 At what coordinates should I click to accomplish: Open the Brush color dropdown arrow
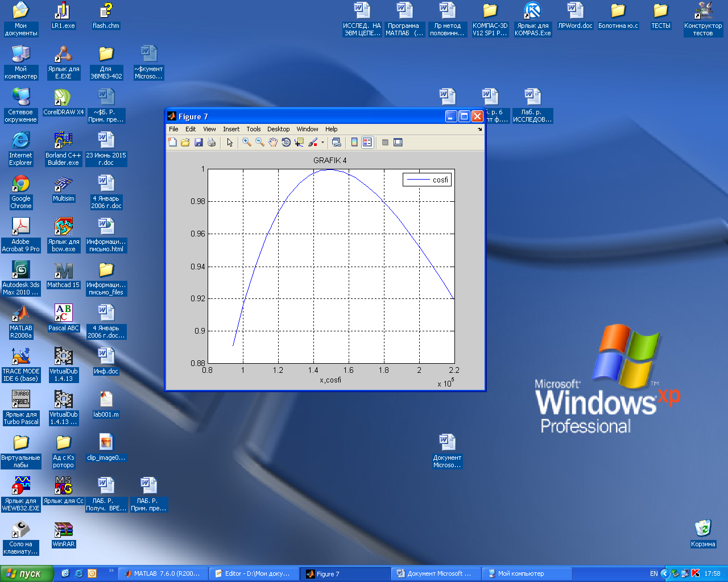pyautogui.click(x=322, y=143)
